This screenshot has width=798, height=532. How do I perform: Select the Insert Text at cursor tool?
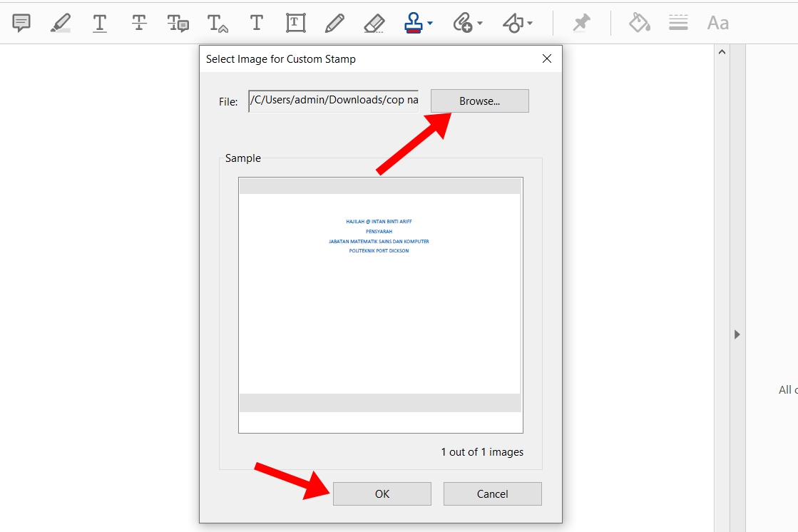pyautogui.click(x=217, y=23)
